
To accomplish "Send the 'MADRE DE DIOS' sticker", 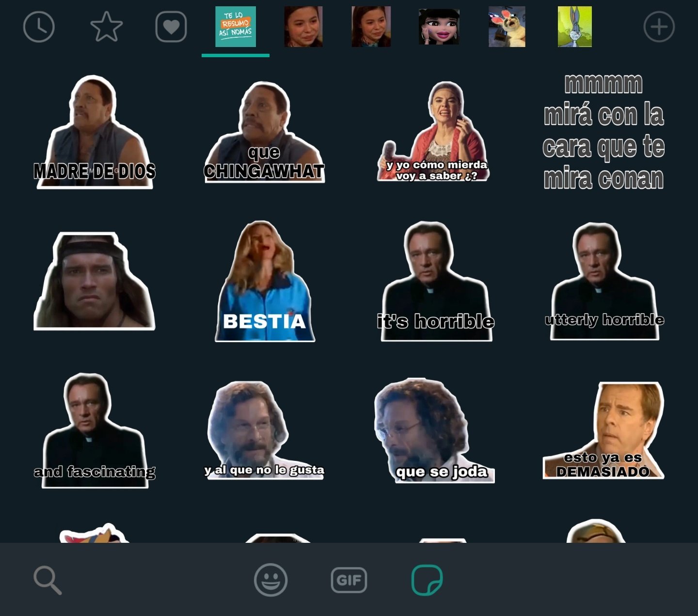I will (x=95, y=132).
